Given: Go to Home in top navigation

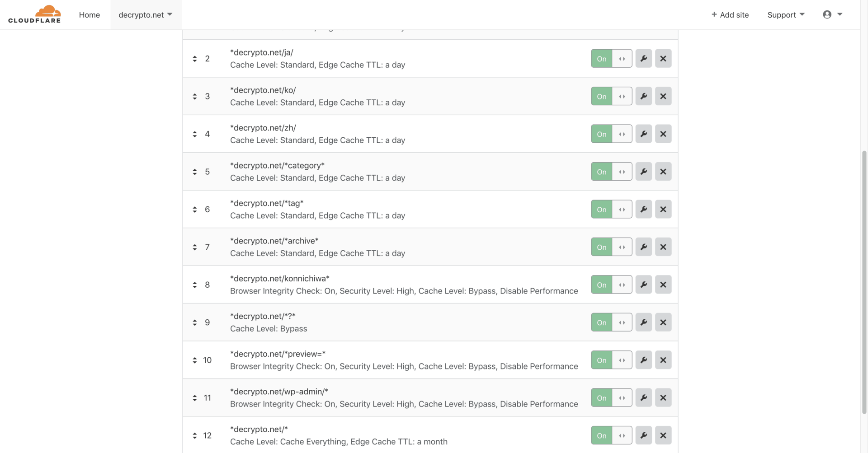Looking at the screenshot, I should pos(90,15).
